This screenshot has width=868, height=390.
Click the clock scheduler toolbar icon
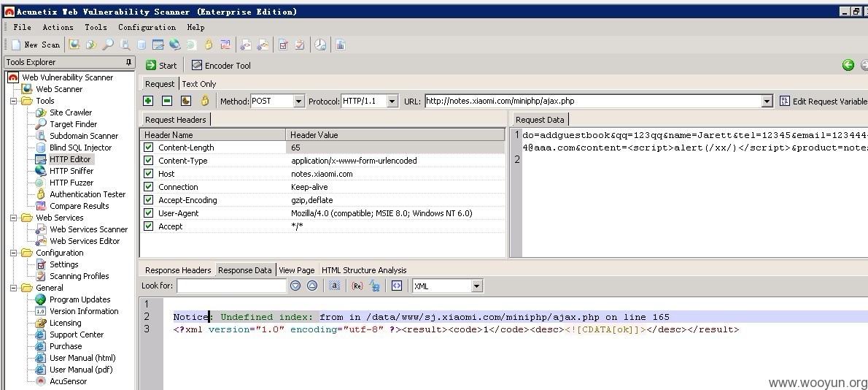[x=320, y=45]
